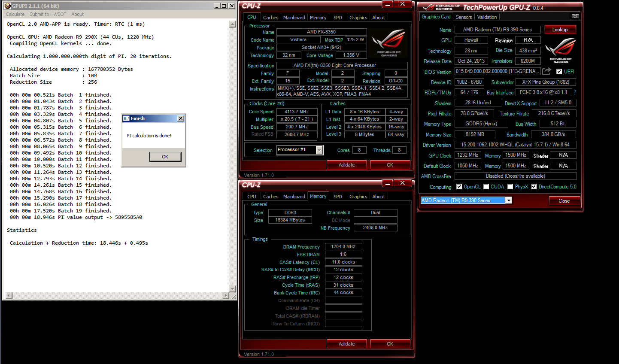The width and height of the screenshot is (619, 364).
Task: Open the Processor #1 selection dropdown
Action: 319,150
